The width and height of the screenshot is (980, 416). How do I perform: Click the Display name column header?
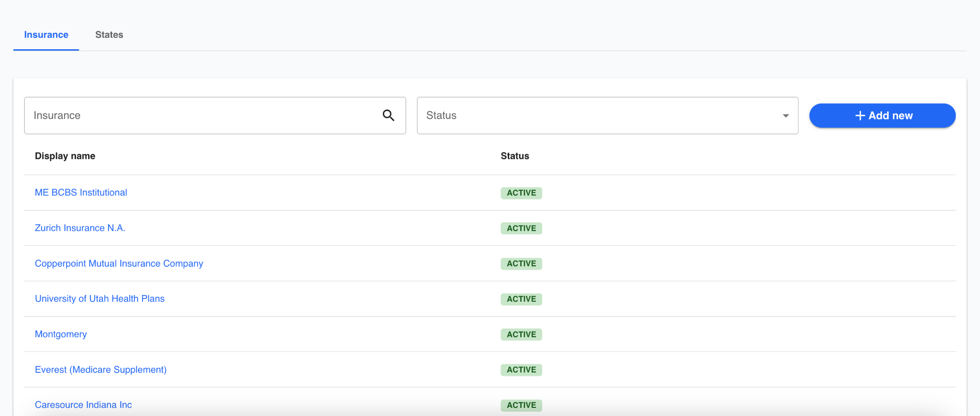(65, 156)
